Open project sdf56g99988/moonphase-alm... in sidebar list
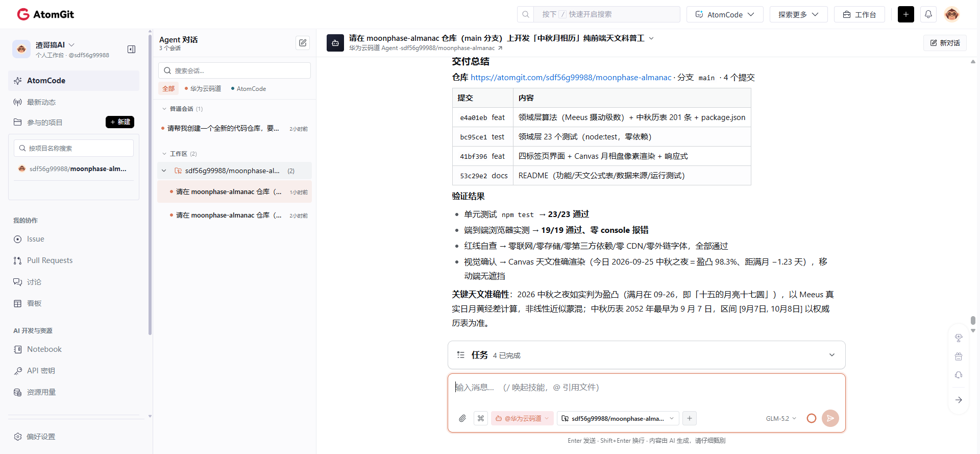The height and width of the screenshot is (454, 980). tap(72, 169)
